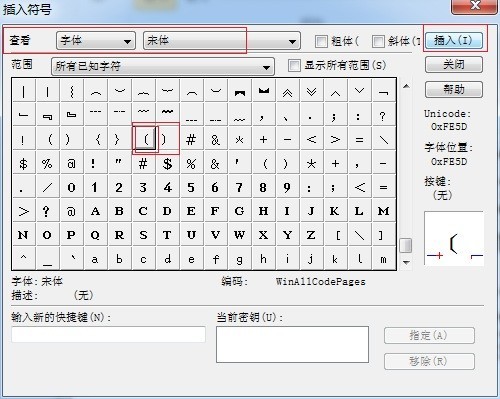This screenshot has width=500, height=399.
Task: Open help with the 帮助 button
Action: tap(454, 89)
